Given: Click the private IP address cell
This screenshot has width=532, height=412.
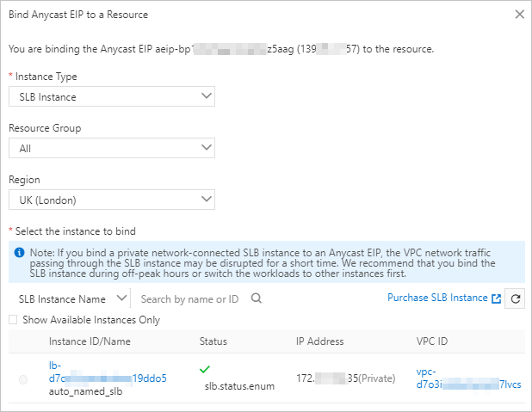Looking at the screenshot, I should click(346, 378).
